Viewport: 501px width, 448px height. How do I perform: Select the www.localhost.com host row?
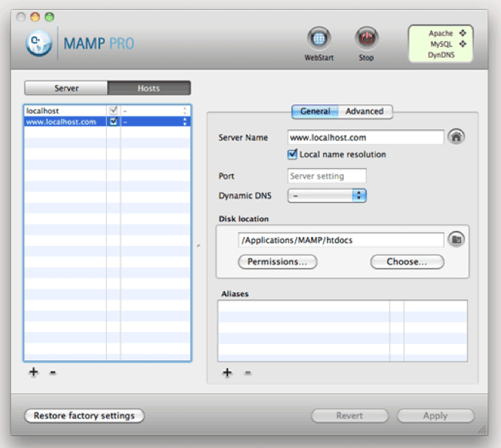point(107,122)
